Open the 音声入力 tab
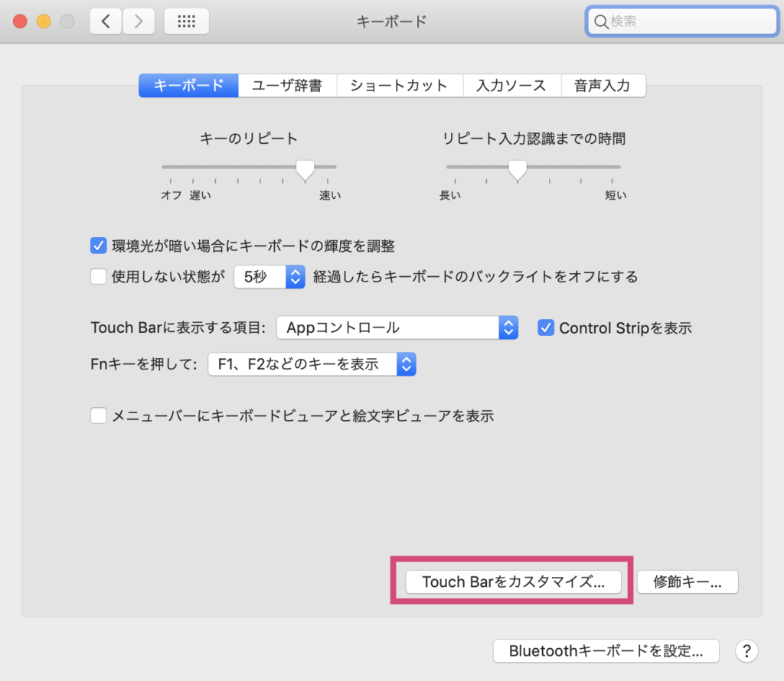The height and width of the screenshot is (681, 784). pos(603,86)
